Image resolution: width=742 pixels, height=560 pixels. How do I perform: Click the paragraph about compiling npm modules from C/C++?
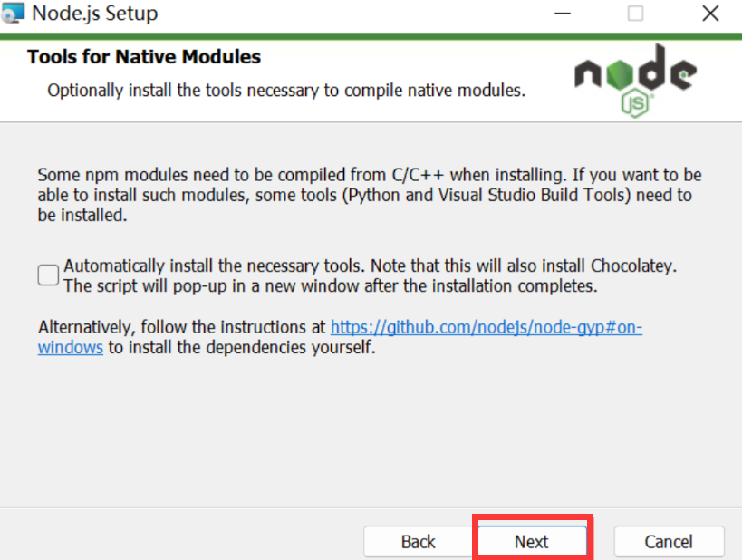pos(369,195)
